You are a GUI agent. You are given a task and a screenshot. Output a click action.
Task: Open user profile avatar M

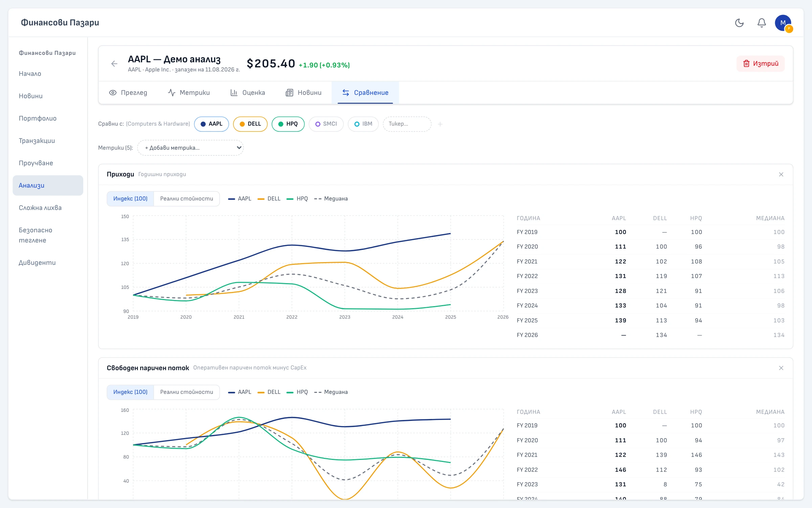coord(783,23)
